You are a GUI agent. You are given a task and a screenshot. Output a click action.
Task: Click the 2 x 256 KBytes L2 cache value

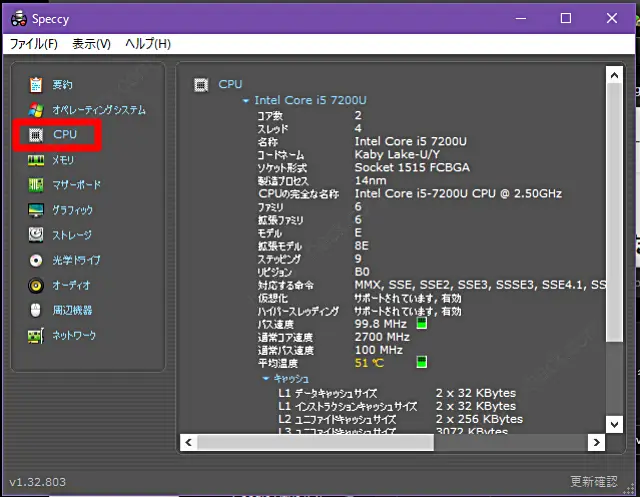pyautogui.click(x=479, y=419)
